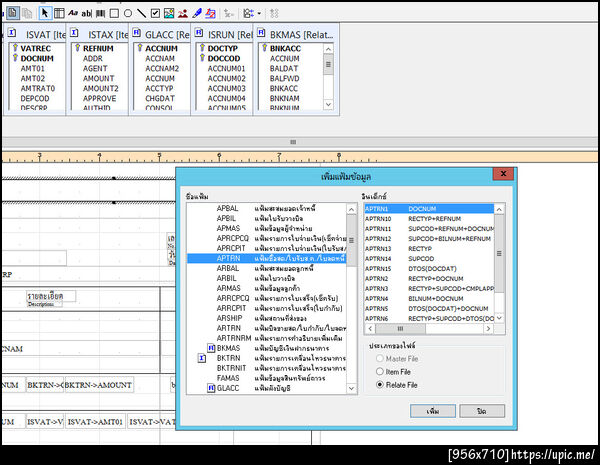Select DOCCOD field in ISRUN table

(x=224, y=59)
